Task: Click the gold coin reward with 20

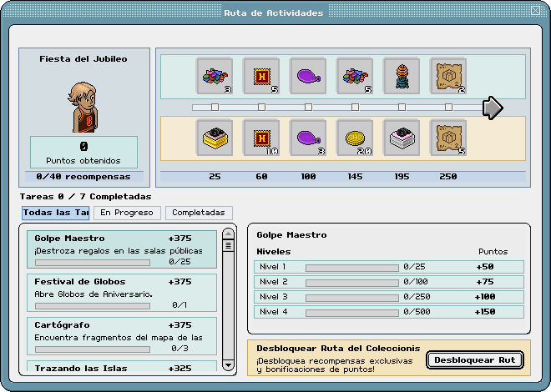Action: [355, 138]
